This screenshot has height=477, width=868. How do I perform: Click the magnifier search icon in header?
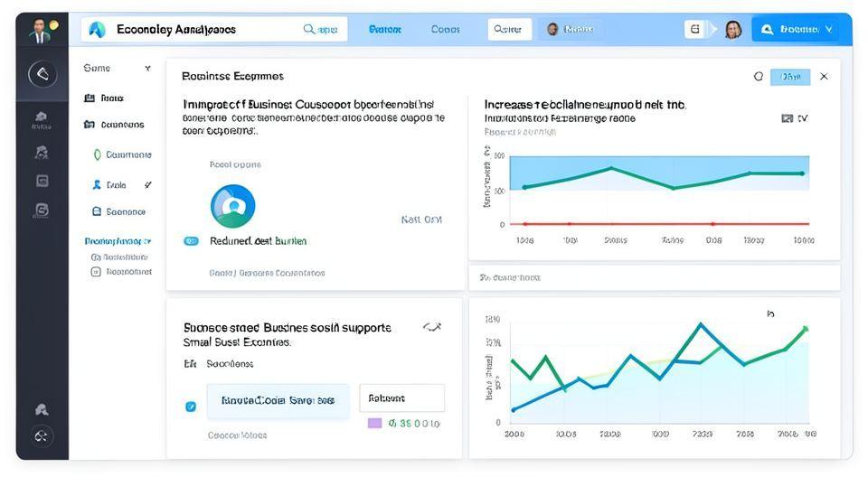pyautogui.click(x=310, y=30)
